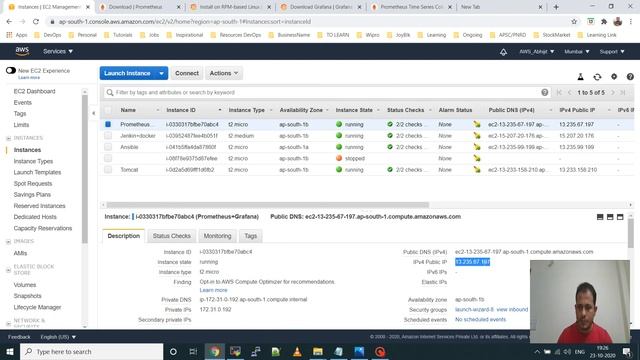Viewport: 640px width, 360px height.
Task: Open the AWS_Abhijit account dropdown
Action: tap(536, 52)
